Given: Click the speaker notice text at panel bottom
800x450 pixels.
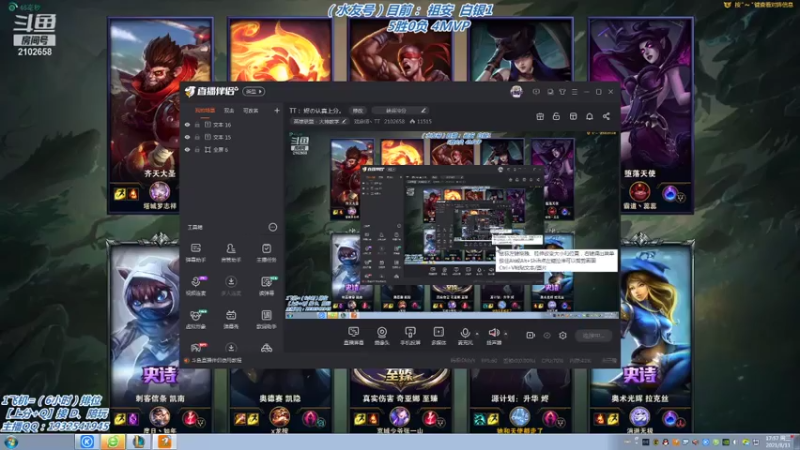Looking at the screenshot, I should pyautogui.click(x=216, y=360).
